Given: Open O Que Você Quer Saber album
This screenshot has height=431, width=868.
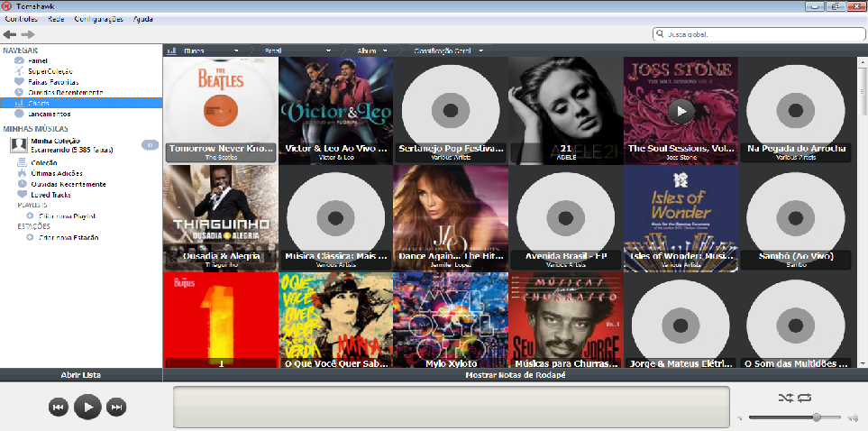Looking at the screenshot, I should (x=336, y=320).
